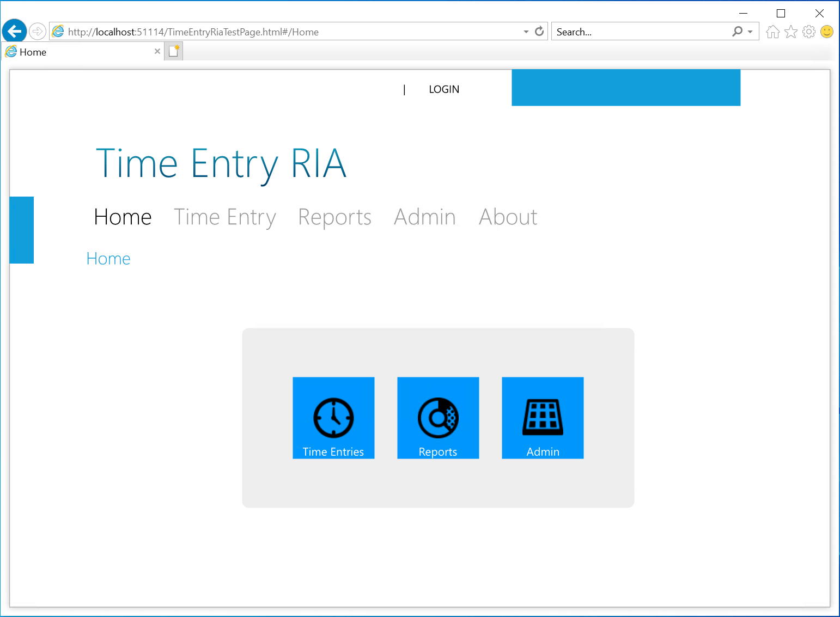This screenshot has width=840, height=617.
Task: Open a new browser tab
Action: coord(173,50)
